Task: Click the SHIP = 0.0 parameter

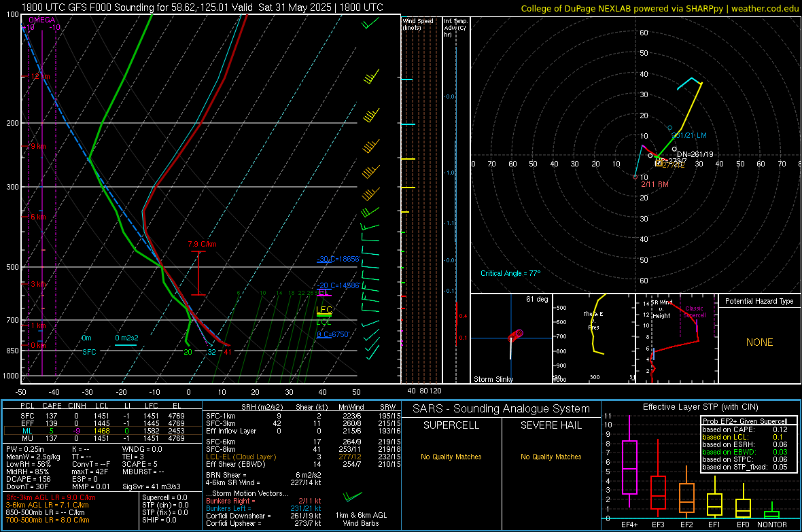Action: pos(159,520)
